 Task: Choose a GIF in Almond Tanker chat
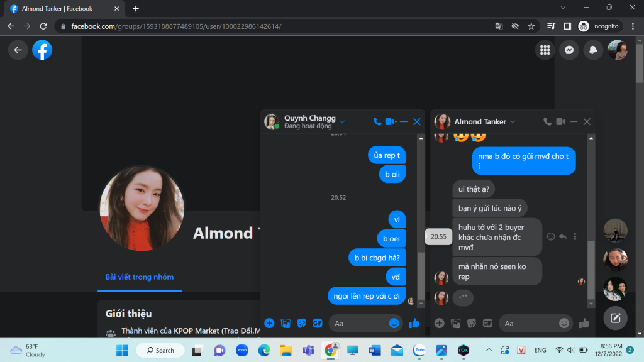click(x=487, y=324)
